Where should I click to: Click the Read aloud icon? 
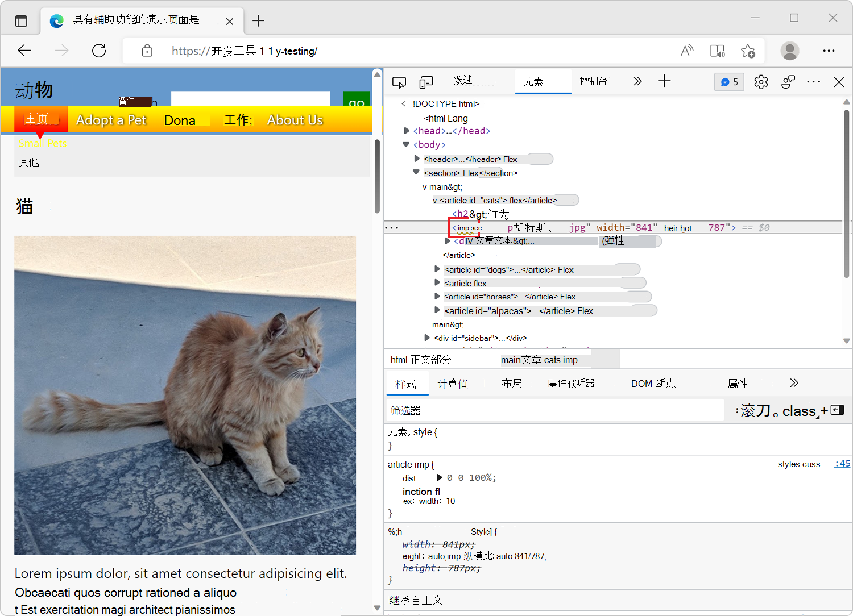(687, 51)
